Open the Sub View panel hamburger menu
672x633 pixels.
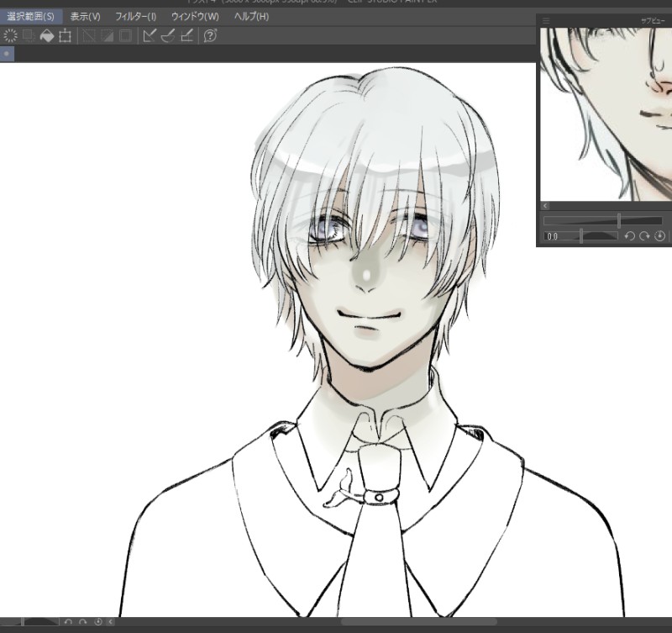(x=546, y=20)
